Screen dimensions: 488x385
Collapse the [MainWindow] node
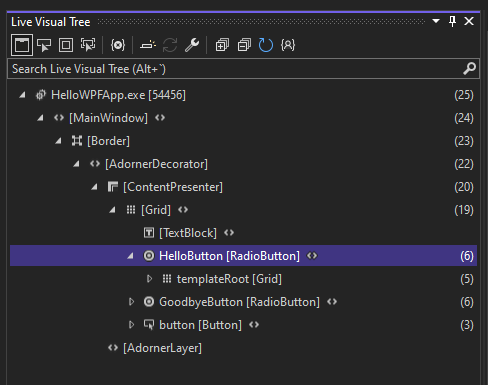(x=40, y=118)
